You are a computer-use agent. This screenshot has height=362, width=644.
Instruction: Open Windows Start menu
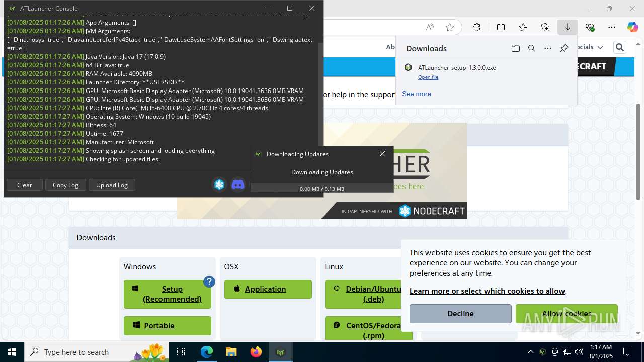coord(12,352)
